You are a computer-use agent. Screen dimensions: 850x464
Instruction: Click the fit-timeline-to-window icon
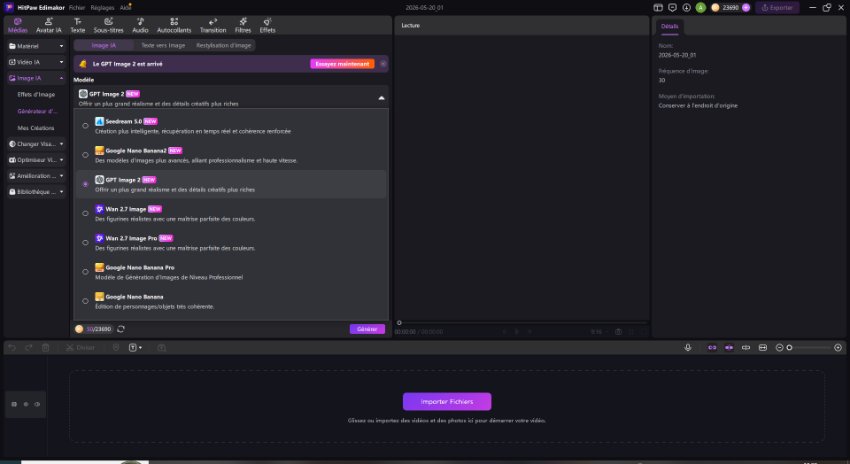(x=763, y=347)
